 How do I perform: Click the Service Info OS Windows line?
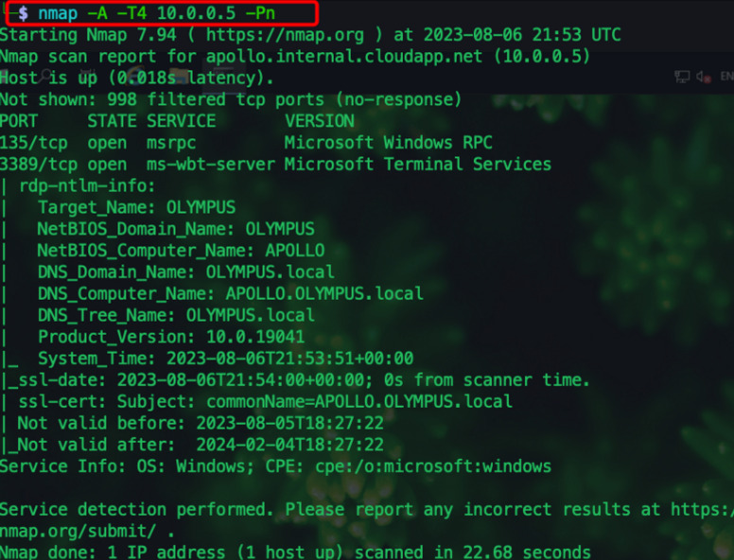274,466
